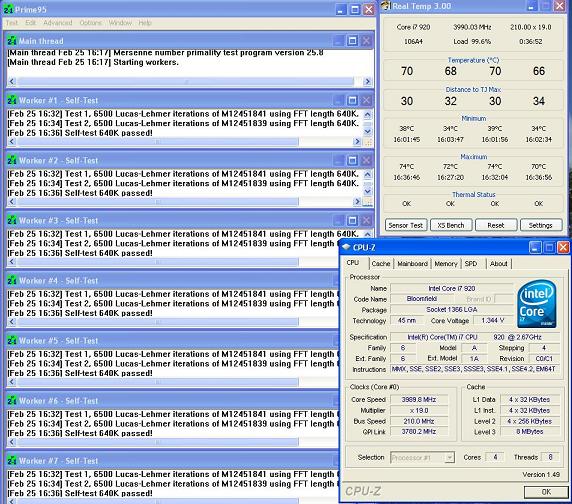Click the Bus Speed value 210.0 MHz
This screenshot has width=572, height=504.
coord(419,421)
